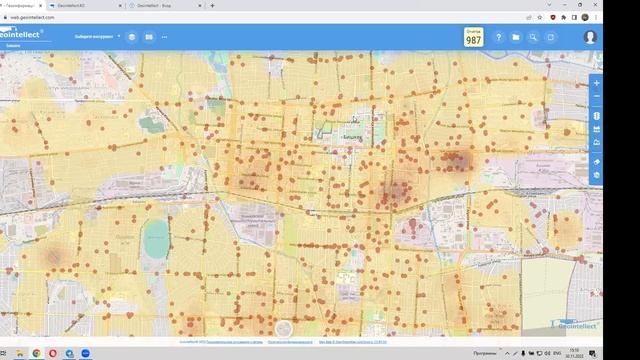Open a new browser tab with the plus
The image size is (640, 360).
point(212,6)
